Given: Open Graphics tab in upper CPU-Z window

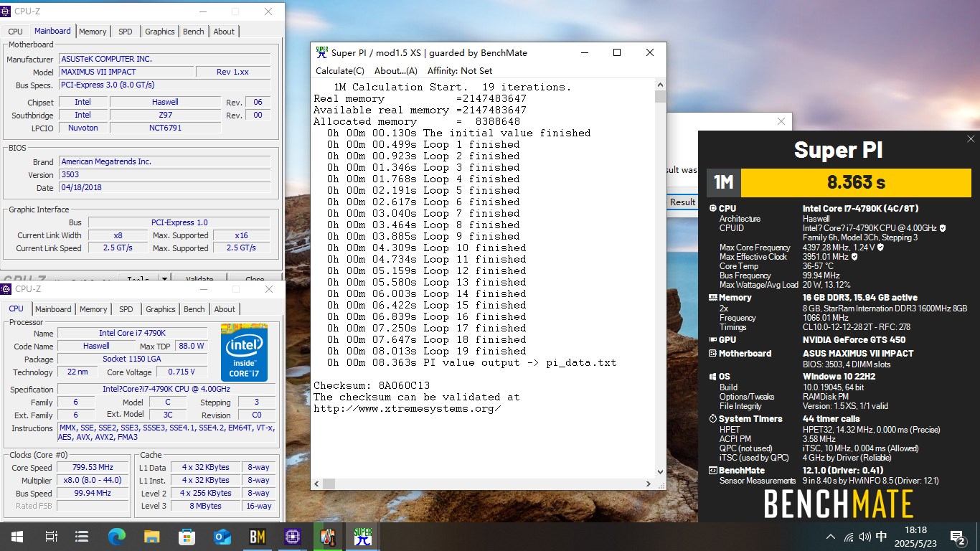Looking at the screenshot, I should click(x=160, y=32).
